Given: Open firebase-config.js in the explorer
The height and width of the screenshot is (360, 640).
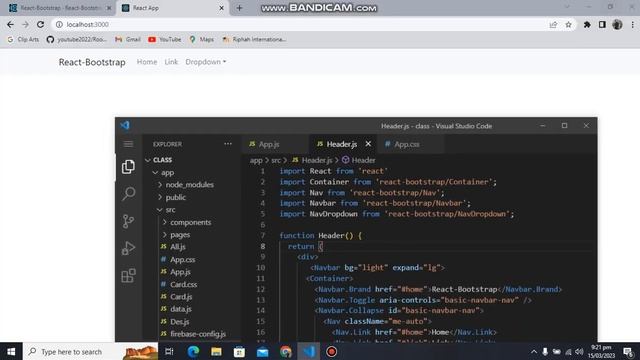Looking at the screenshot, I should 198,334.
